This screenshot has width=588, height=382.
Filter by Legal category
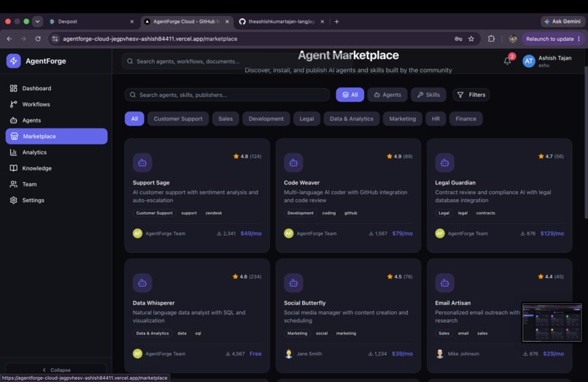point(306,119)
